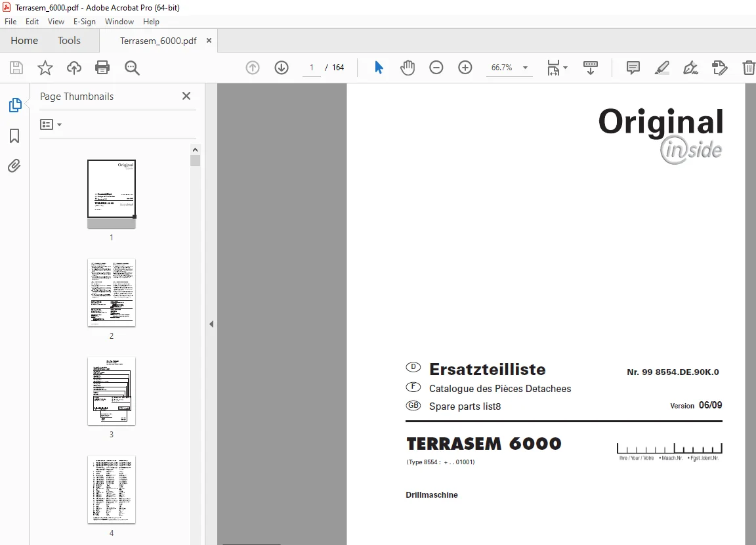This screenshot has width=756, height=545.
Task: Select page 3 thumbnail
Action: tap(112, 391)
